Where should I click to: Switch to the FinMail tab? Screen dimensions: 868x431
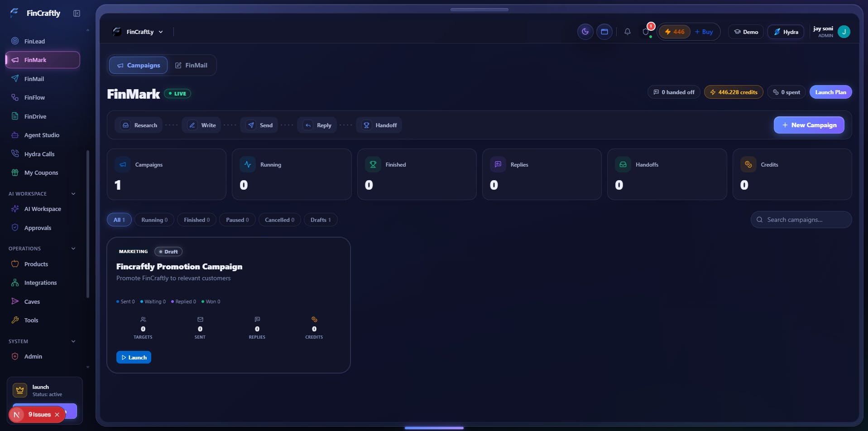[191, 65]
